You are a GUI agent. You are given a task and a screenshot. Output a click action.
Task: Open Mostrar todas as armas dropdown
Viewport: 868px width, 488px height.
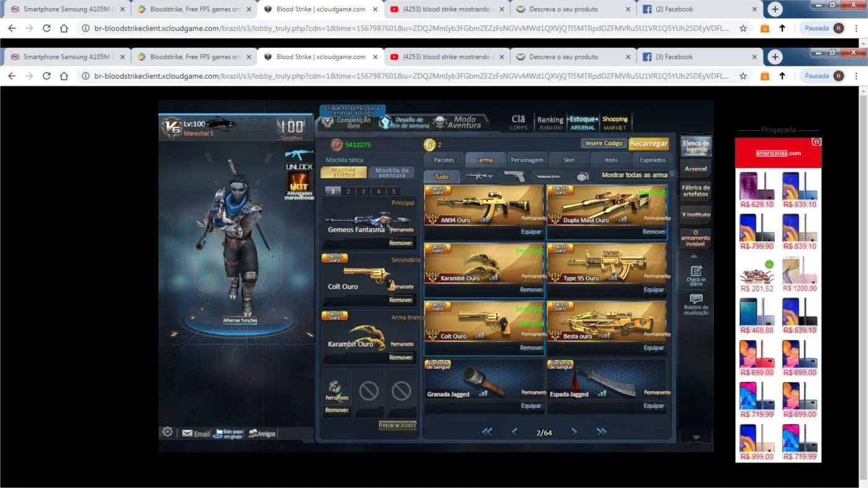[x=638, y=175]
